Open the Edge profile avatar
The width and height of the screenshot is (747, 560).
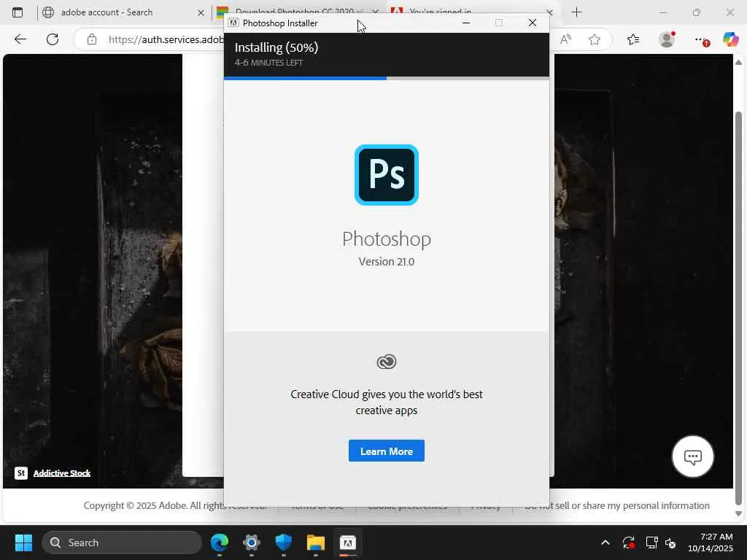pyautogui.click(x=667, y=39)
